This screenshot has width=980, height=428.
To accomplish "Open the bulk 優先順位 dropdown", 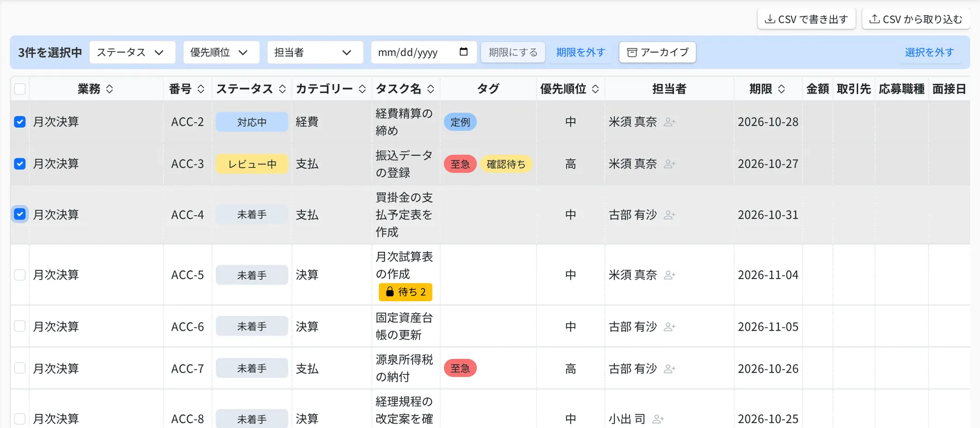I will (221, 52).
